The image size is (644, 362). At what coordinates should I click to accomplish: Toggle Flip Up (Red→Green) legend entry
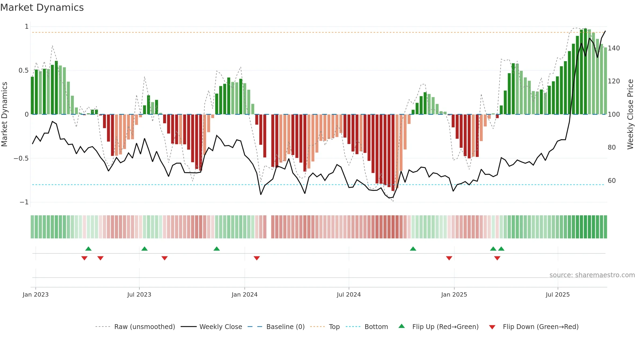pyautogui.click(x=438, y=327)
